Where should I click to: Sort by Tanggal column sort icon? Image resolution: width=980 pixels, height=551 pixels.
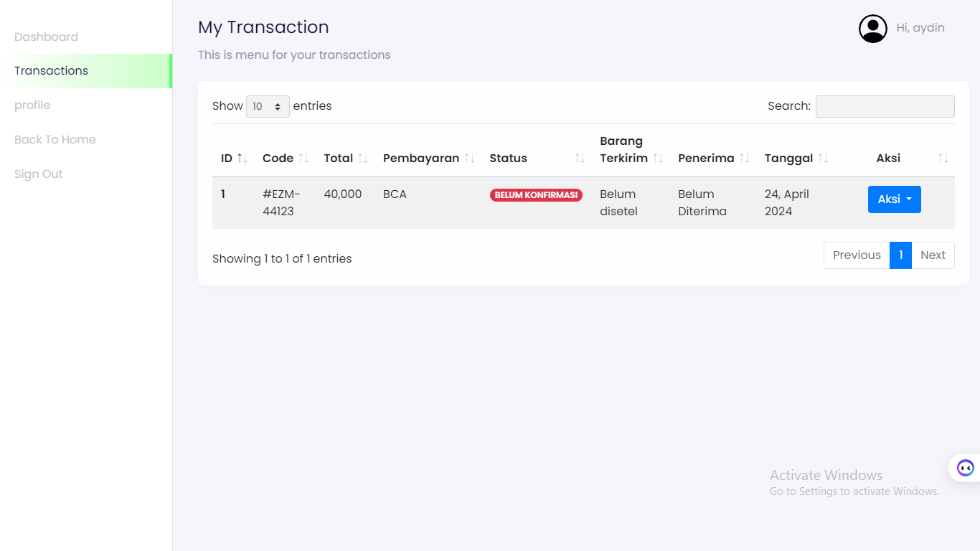[x=823, y=159]
